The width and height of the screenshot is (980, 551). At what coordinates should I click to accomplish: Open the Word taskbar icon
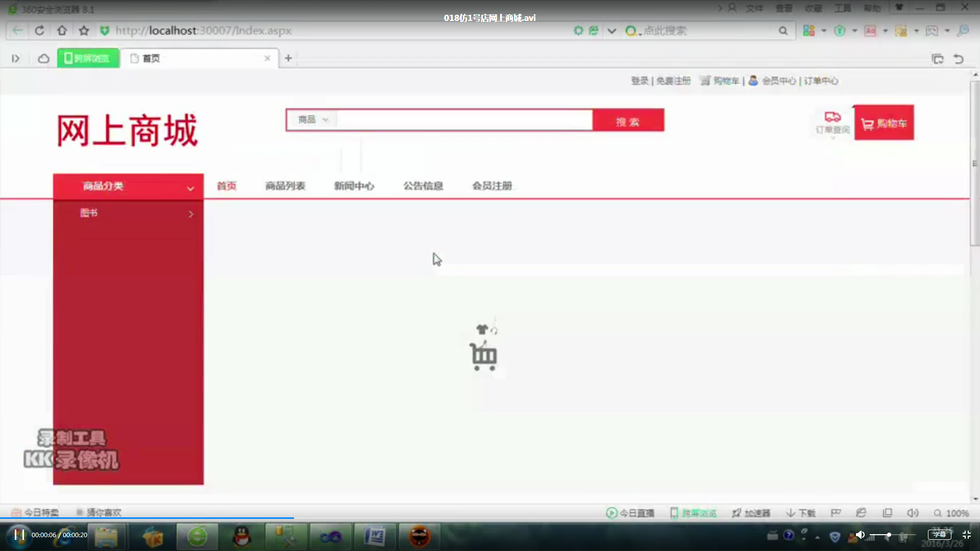[375, 537]
